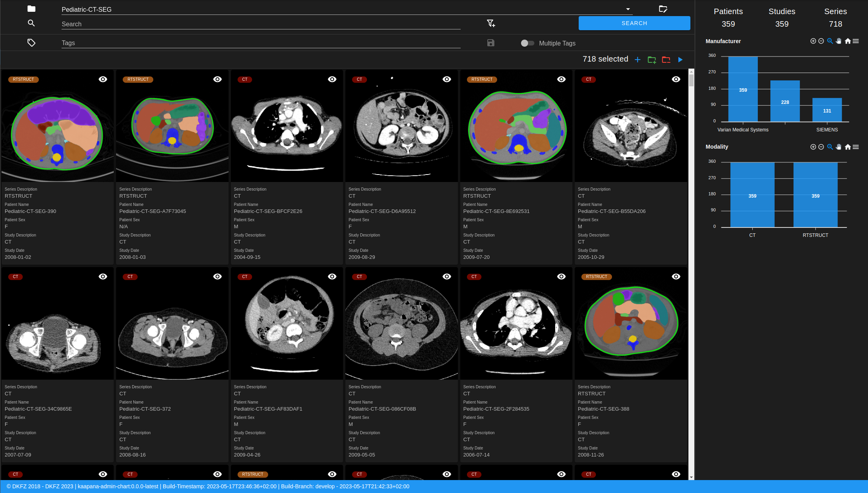Reset zoom on the Modality chart
868x493 pixels.
[848, 147]
